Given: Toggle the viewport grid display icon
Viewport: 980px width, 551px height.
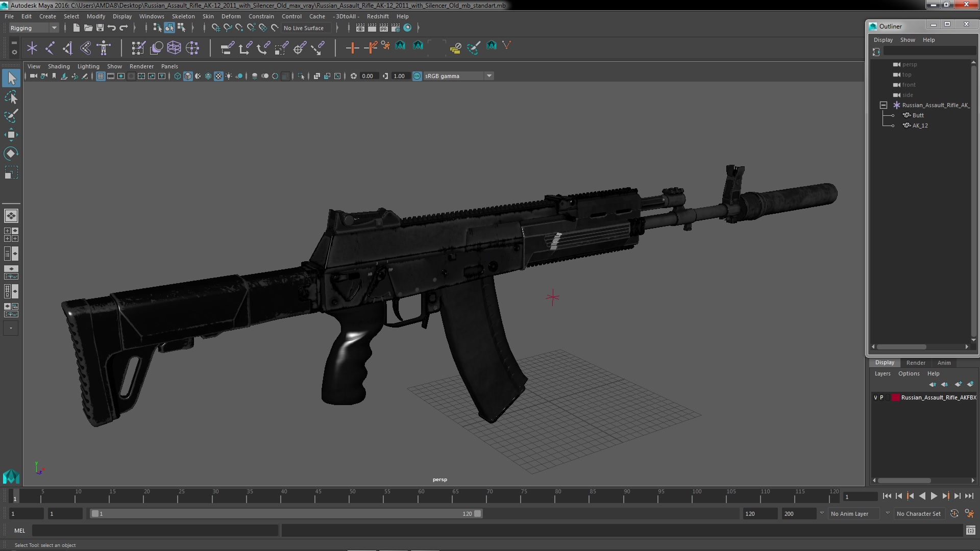Looking at the screenshot, I should (x=101, y=76).
